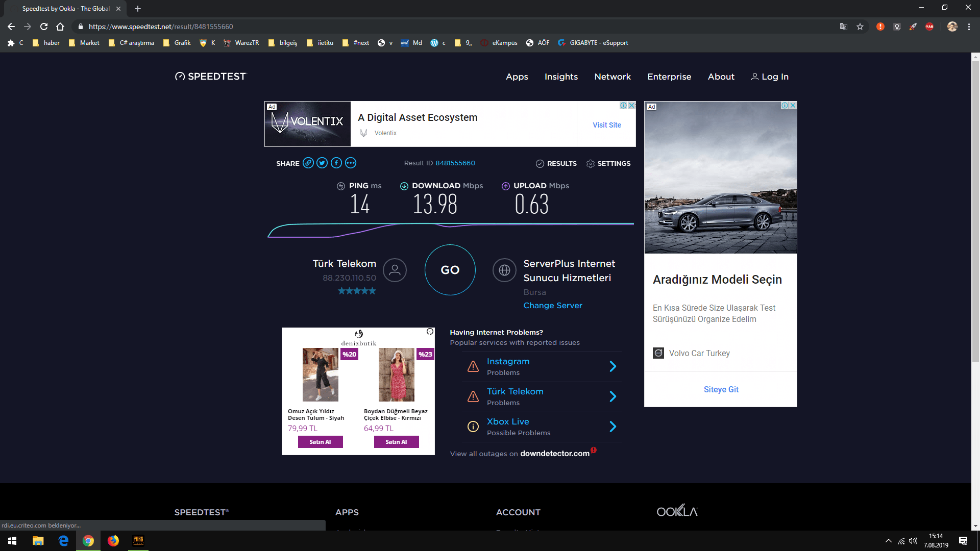Open RESULTS history
This screenshot has height=551, width=980.
(556, 164)
